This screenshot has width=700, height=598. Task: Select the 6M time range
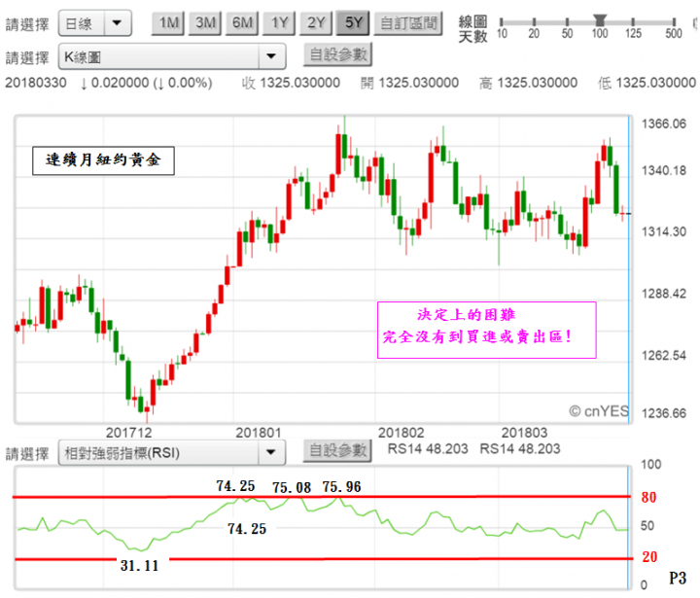click(242, 22)
